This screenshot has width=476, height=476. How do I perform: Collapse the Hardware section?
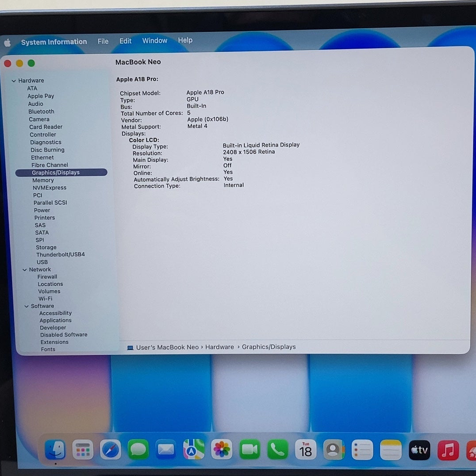pyautogui.click(x=14, y=81)
